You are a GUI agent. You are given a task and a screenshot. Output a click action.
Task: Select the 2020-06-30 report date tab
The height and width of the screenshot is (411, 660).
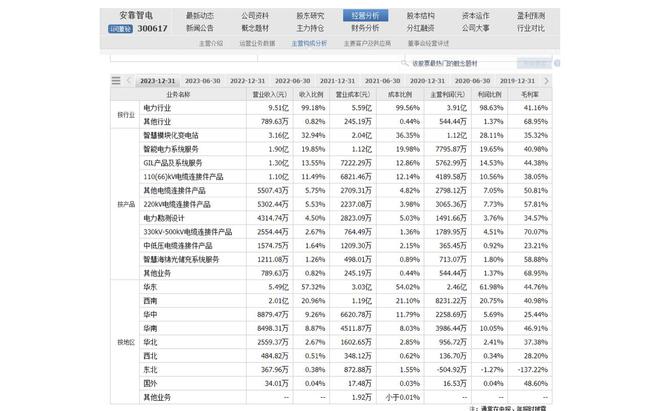[472, 81]
